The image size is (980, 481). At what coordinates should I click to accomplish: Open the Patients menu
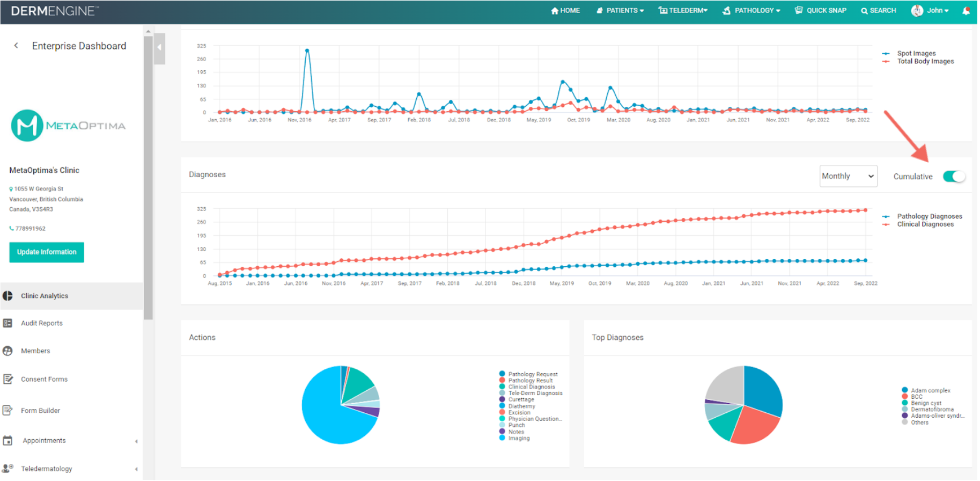coord(620,11)
